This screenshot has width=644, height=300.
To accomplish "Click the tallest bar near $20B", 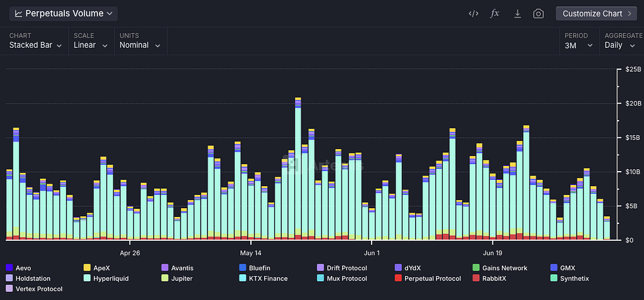I will [x=298, y=169].
